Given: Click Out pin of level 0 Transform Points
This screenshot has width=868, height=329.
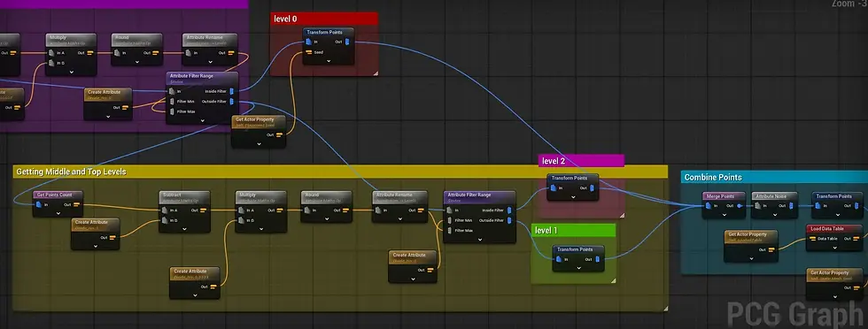Looking at the screenshot, I should pos(347,42).
